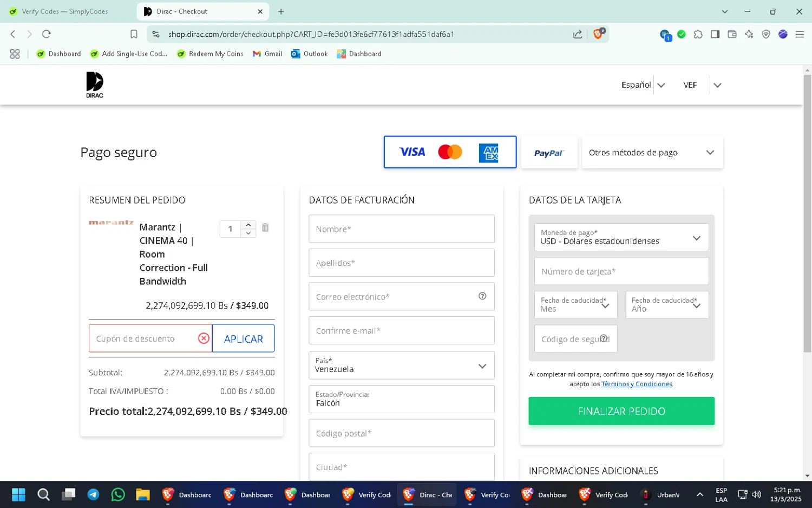Click the Ciudad input field

[x=402, y=467]
